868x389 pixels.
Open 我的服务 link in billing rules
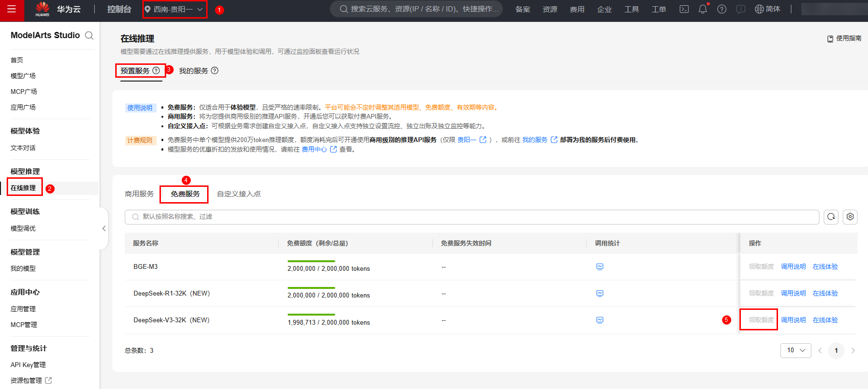pos(540,140)
